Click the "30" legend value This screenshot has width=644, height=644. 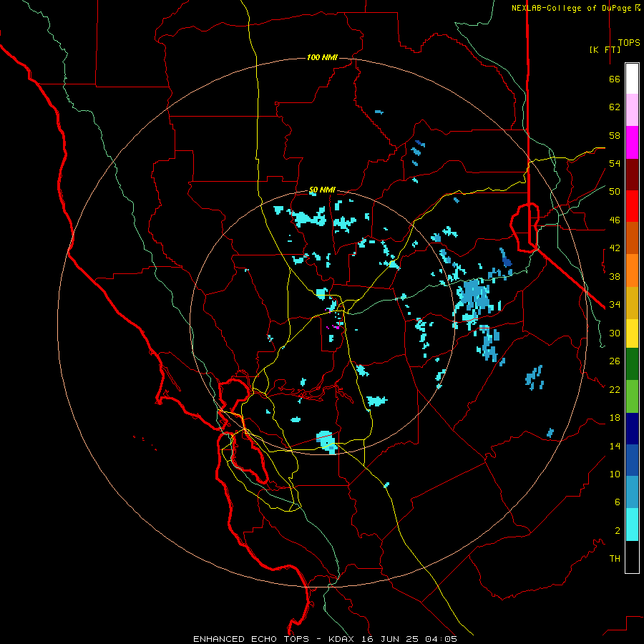[615, 333]
